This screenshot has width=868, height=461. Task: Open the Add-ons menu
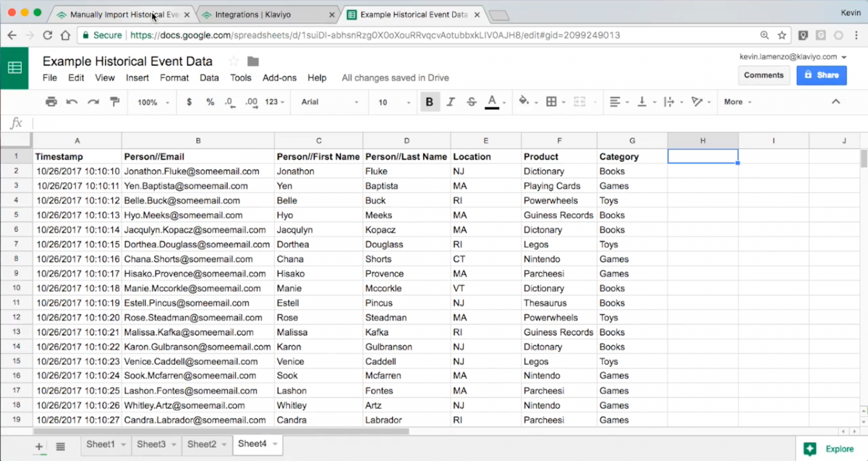[x=279, y=78]
